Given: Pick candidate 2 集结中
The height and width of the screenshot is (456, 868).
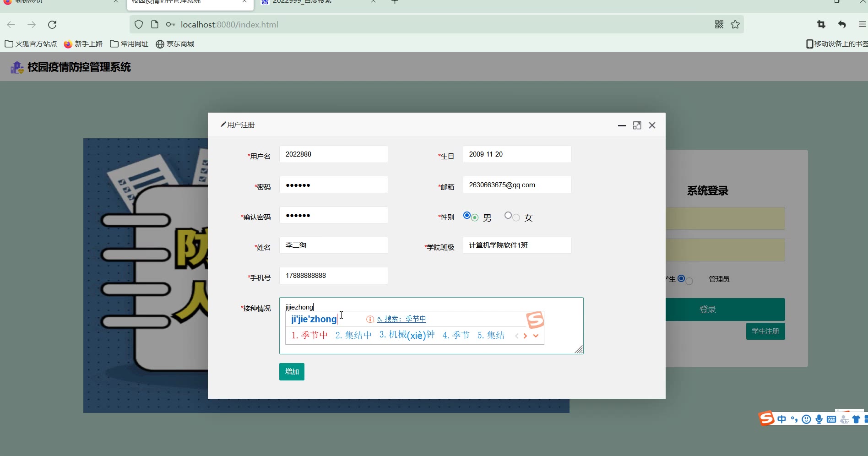Looking at the screenshot, I should point(353,335).
